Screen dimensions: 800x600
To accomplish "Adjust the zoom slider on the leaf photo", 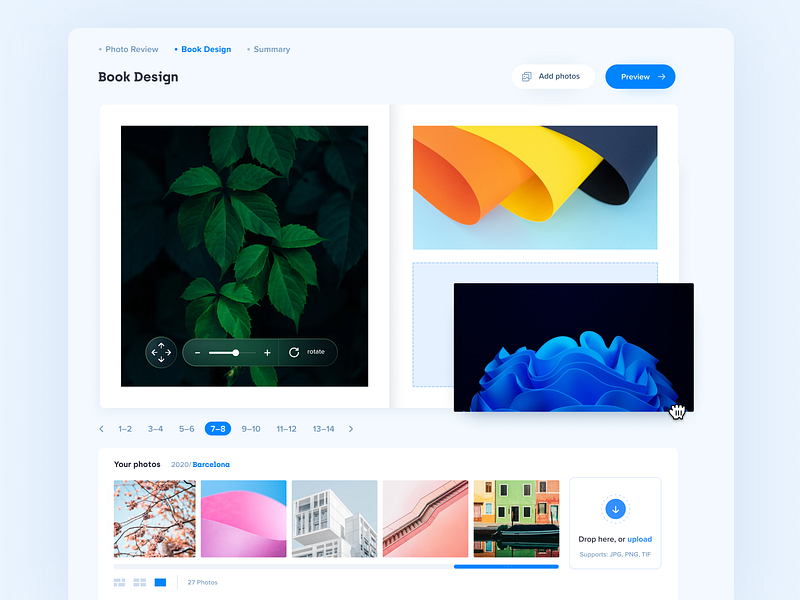I will click(x=237, y=352).
